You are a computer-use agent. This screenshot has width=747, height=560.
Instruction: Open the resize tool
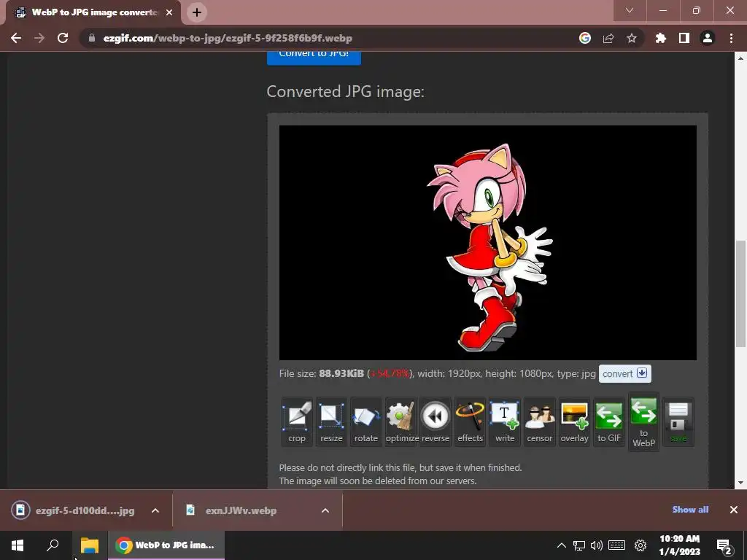(x=332, y=421)
